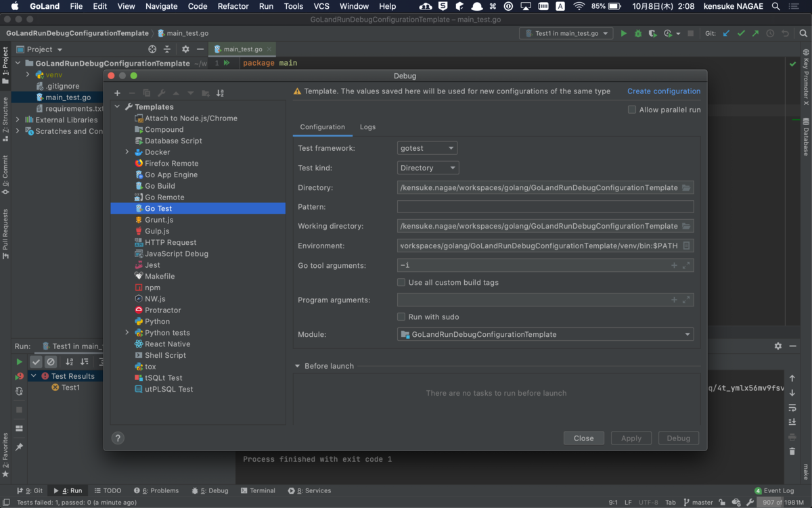Select the Configuration tab

[x=323, y=126]
